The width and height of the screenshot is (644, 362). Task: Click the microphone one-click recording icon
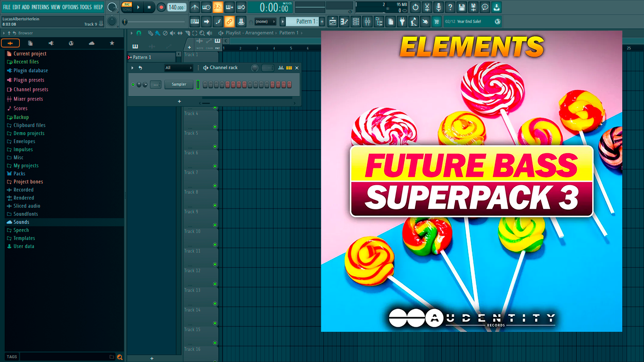point(438,7)
